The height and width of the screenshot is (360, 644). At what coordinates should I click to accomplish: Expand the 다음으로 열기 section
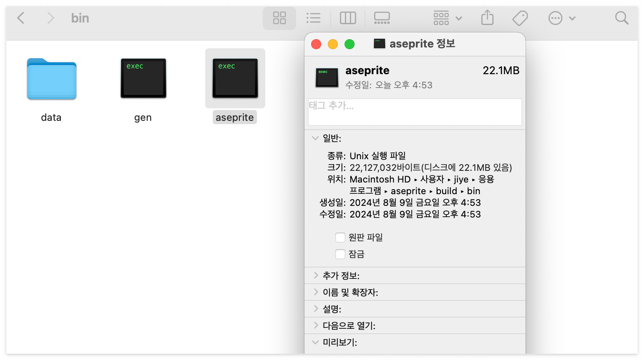[316, 325]
